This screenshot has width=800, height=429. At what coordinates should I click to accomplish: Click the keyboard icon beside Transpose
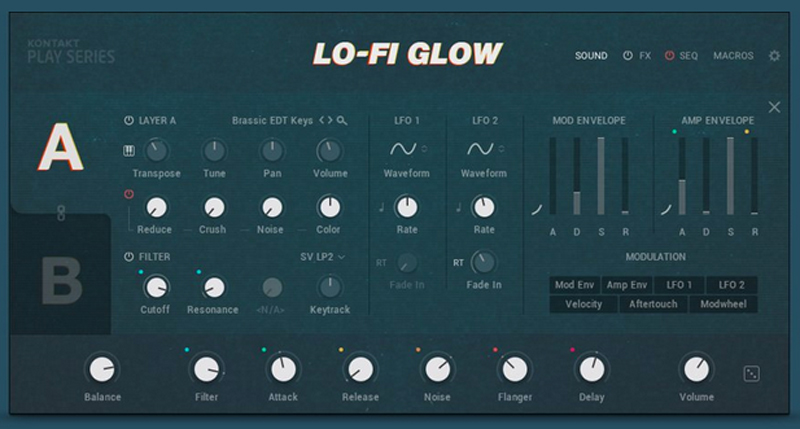[129, 150]
